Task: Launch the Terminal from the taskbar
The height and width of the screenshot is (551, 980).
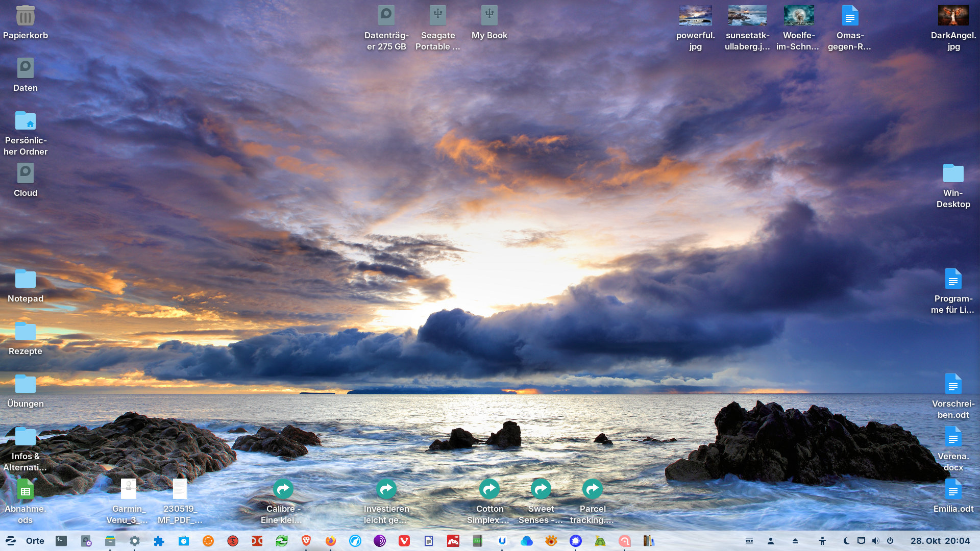Action: pos(61,541)
